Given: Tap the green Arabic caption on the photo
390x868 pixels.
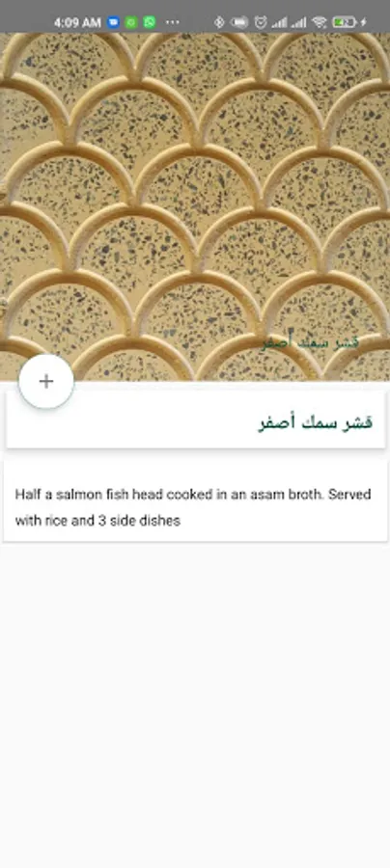Looking at the screenshot, I should (x=310, y=342).
